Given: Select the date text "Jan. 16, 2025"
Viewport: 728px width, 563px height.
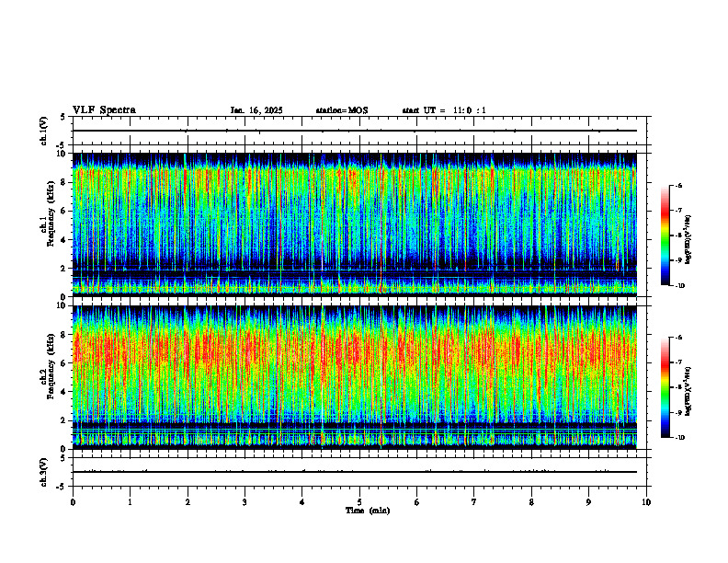Looking at the screenshot, I should (256, 110).
